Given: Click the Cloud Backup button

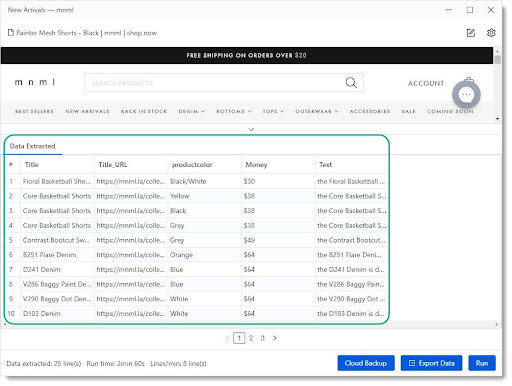Looking at the screenshot, I should [x=366, y=363].
